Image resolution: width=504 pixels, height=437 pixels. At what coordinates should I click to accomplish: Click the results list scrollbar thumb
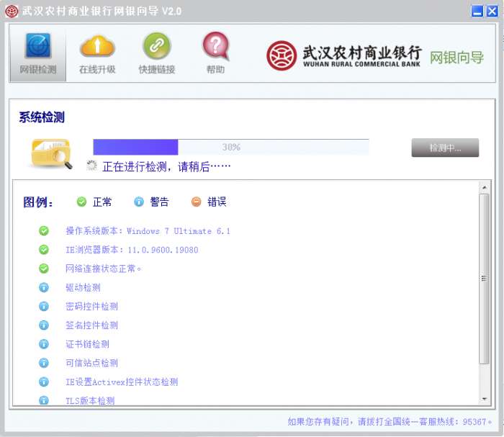point(485,279)
